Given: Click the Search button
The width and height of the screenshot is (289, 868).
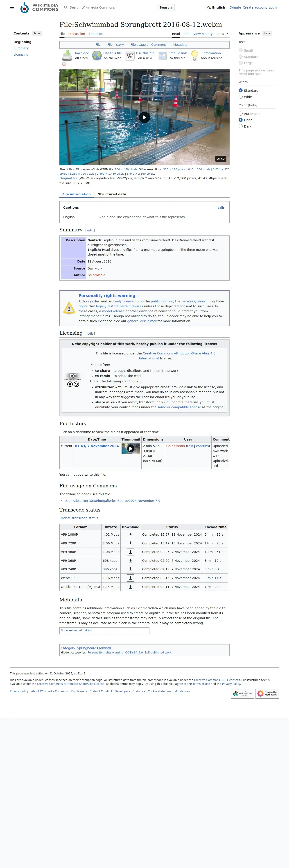Looking at the screenshot, I should (165, 7).
